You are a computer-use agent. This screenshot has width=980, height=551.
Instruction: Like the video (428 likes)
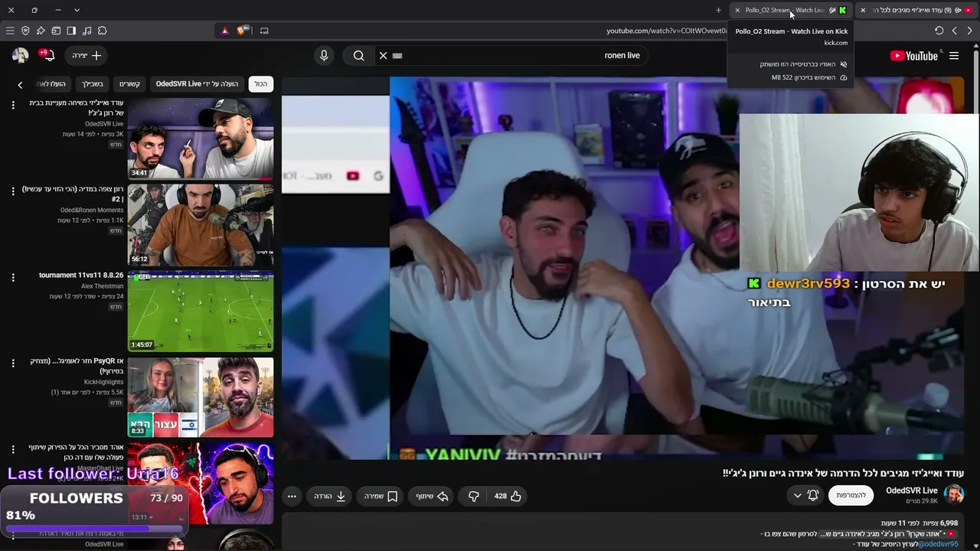tap(508, 496)
